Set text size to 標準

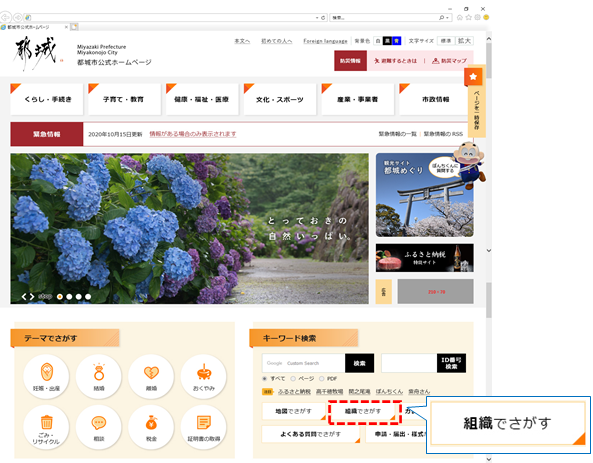(x=446, y=41)
